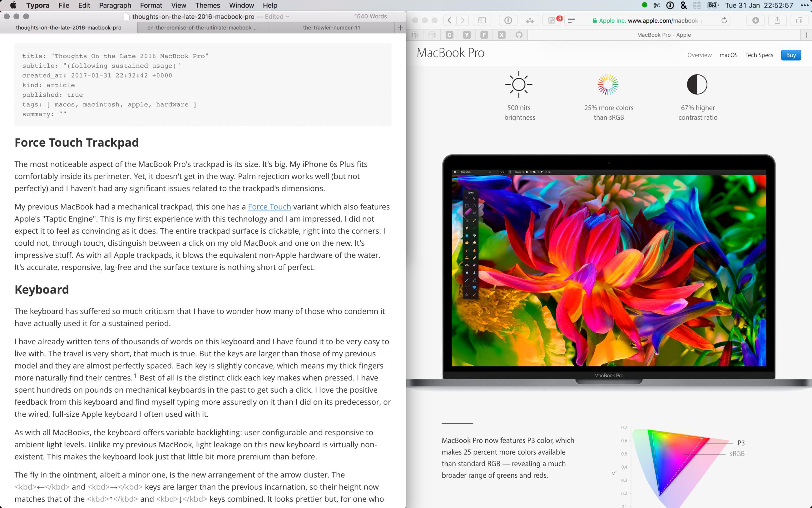Screen dimensions: 812x508
Task: Open the three dots menu bar overflow
Action: coord(805,5)
